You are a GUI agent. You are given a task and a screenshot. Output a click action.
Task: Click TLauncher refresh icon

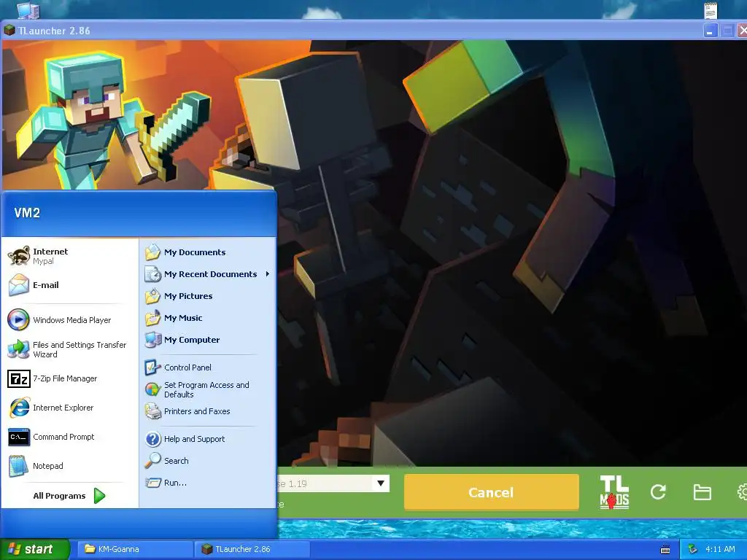(659, 492)
